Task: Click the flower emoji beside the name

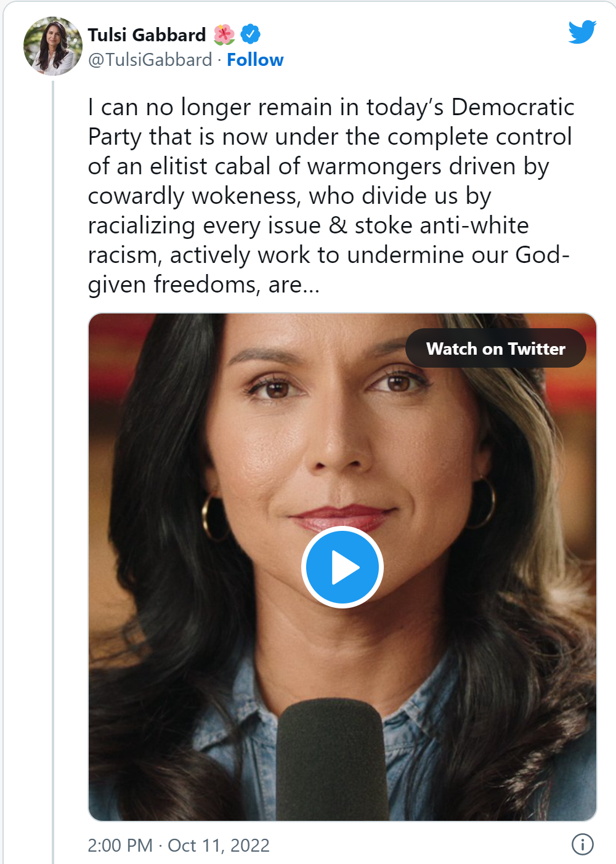Action: (224, 34)
